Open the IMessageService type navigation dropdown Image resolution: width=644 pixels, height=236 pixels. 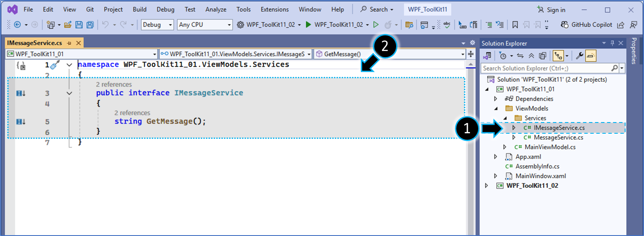pyautogui.click(x=235, y=54)
